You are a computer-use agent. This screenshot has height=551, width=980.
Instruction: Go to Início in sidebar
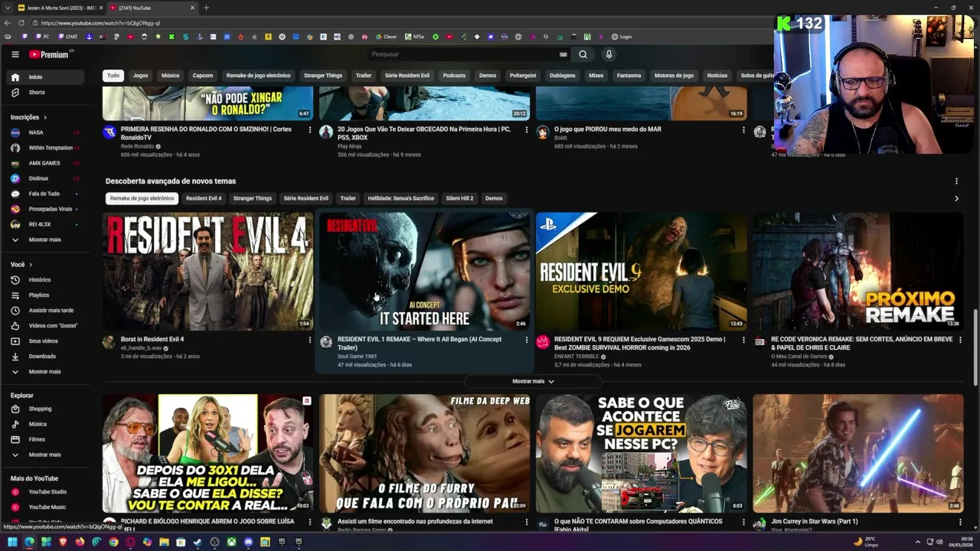click(x=46, y=77)
